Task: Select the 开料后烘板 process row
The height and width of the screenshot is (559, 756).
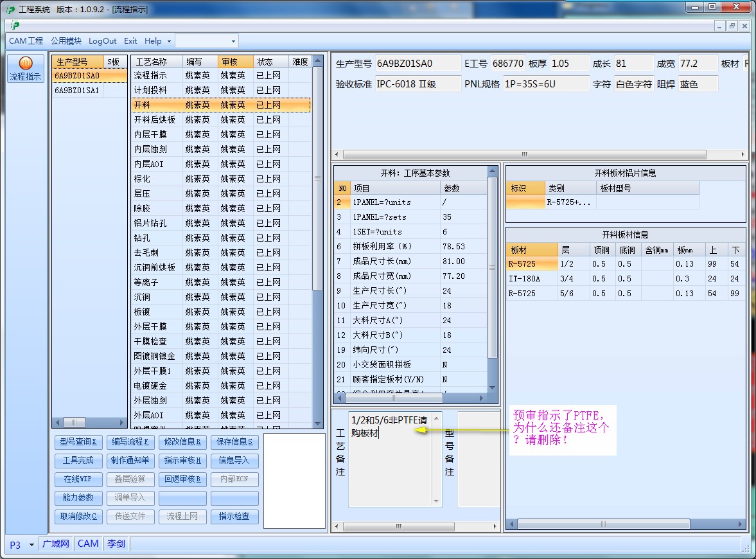Action: tap(221, 120)
